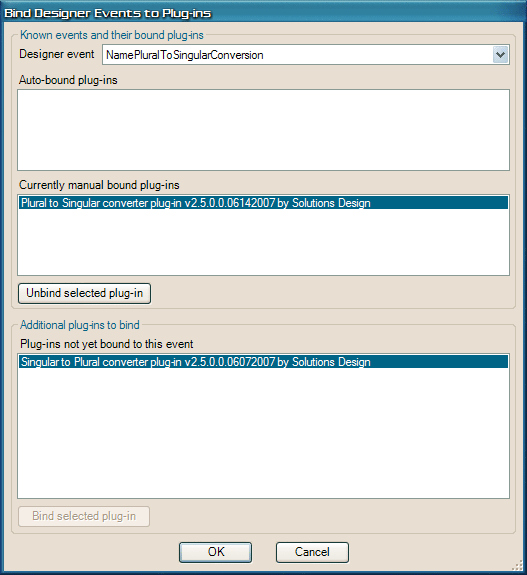Dismiss the dialog with Cancel

[312, 552]
